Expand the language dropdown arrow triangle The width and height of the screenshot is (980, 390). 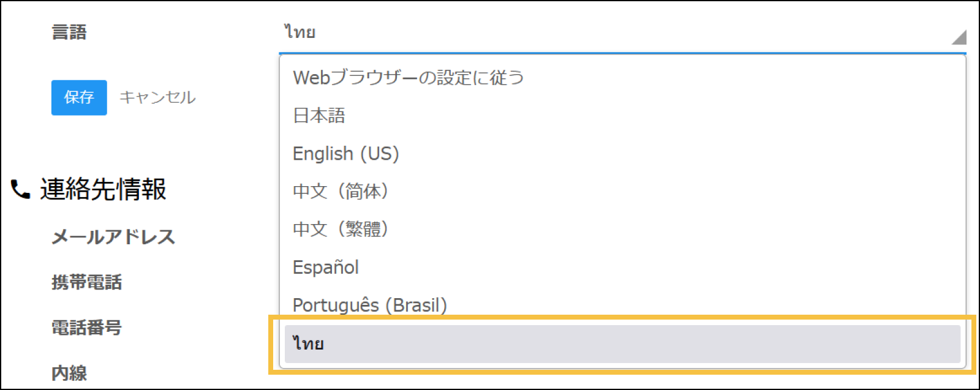coord(960,37)
